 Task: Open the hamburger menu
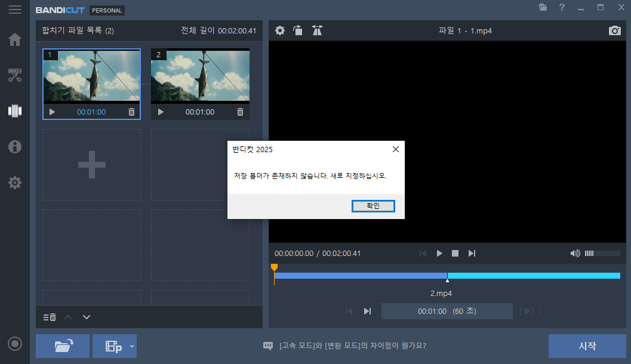tap(15, 10)
